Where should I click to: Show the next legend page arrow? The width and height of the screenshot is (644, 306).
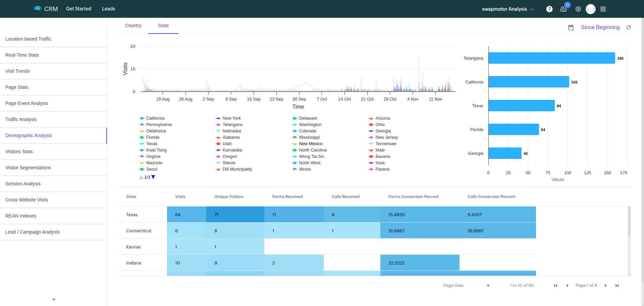pyautogui.click(x=153, y=177)
